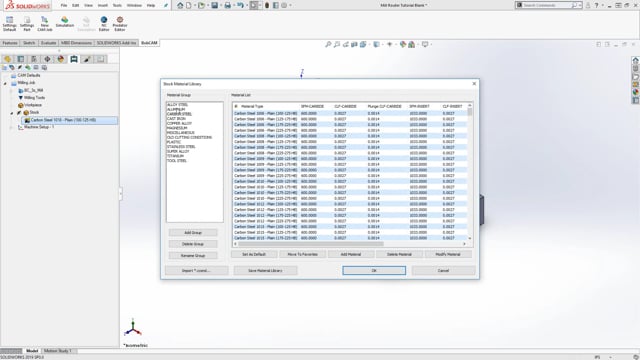Click Zoom to Fit in view toolbar
The height and width of the screenshot is (360, 640).
pos(328,44)
